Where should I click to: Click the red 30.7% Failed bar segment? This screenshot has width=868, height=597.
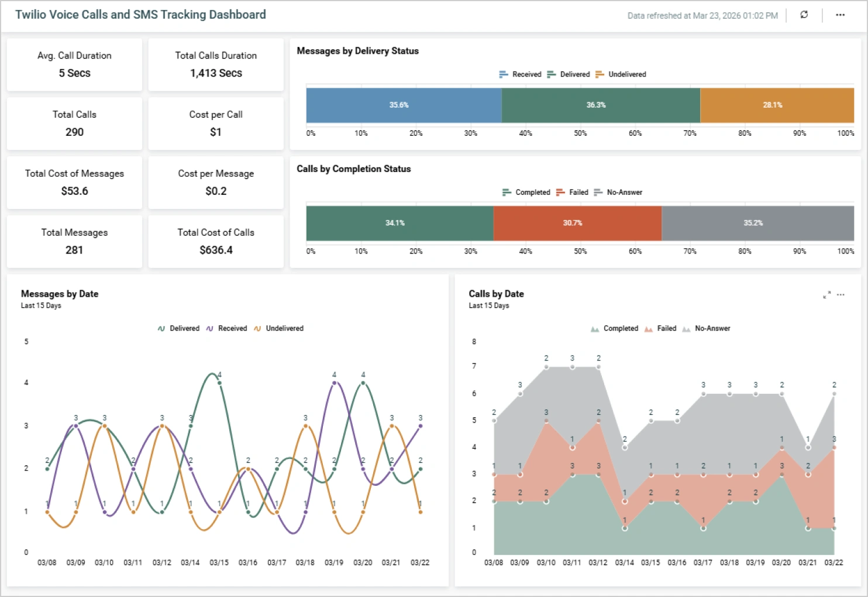pos(577,223)
